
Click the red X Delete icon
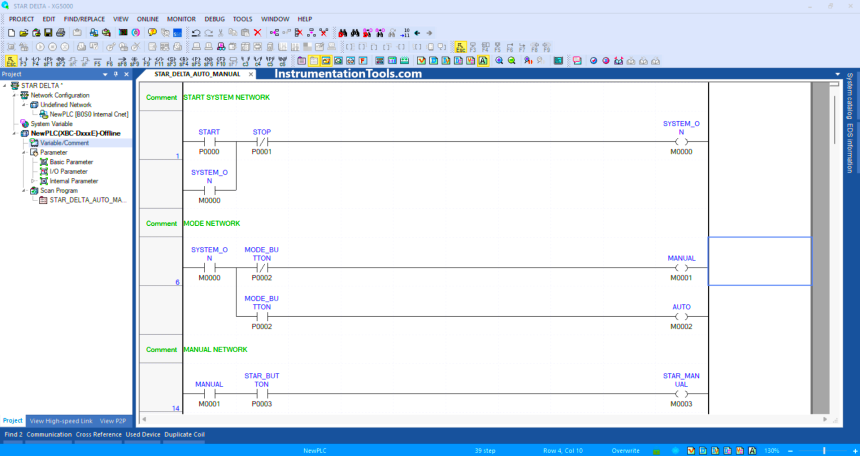[257, 33]
